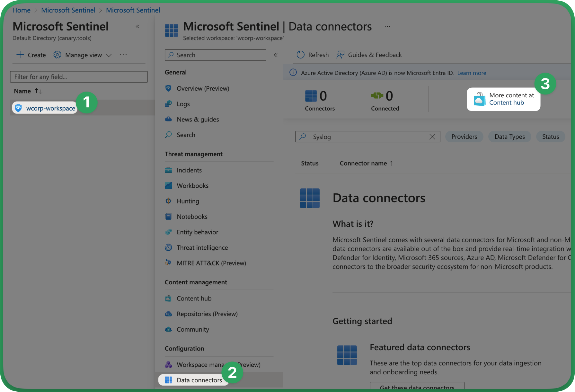Click the Workspace manager icon
The width and height of the screenshot is (575, 392).
point(168,365)
